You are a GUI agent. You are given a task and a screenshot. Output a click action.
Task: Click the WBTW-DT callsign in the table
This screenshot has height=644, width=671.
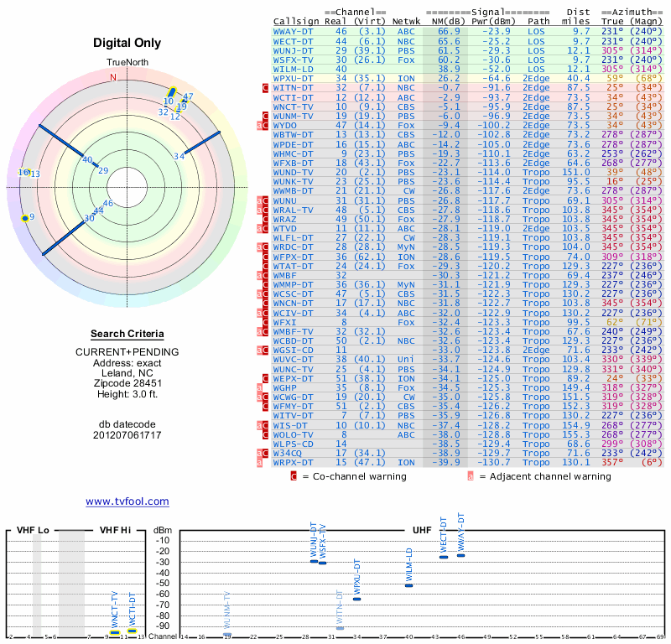click(x=293, y=135)
